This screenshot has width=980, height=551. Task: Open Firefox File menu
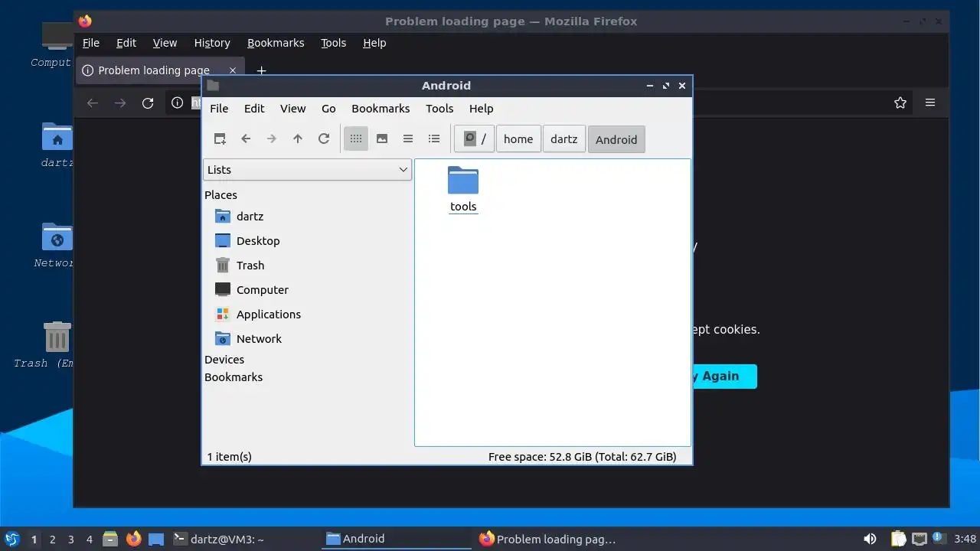(91, 43)
